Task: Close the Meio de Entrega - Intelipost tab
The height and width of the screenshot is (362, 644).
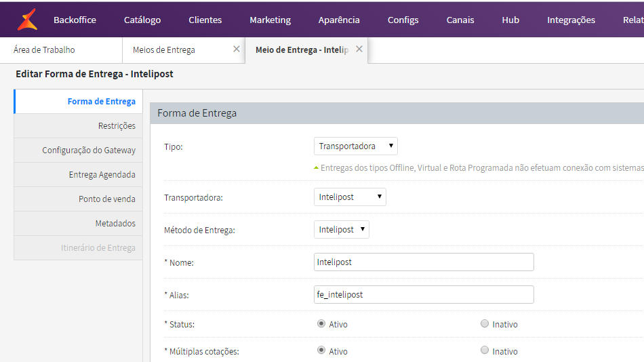Action: [x=359, y=49]
